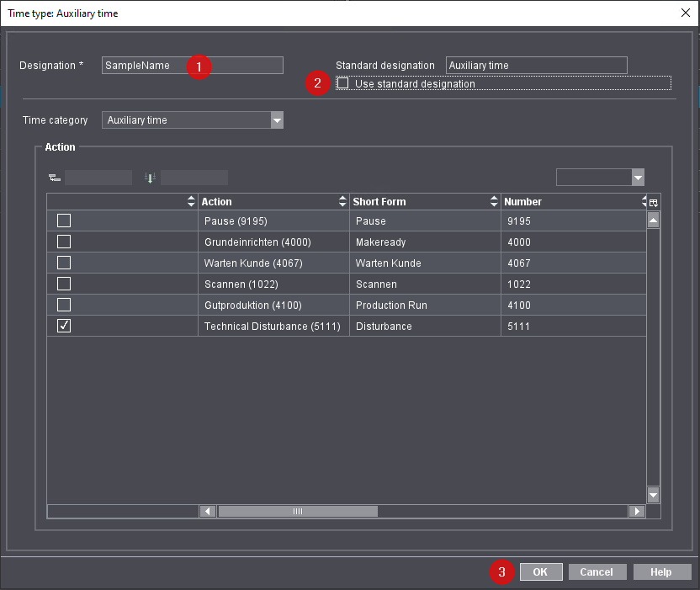Uncheck Technical Disturbance (5111) row
This screenshot has height=590, width=700.
click(x=63, y=325)
